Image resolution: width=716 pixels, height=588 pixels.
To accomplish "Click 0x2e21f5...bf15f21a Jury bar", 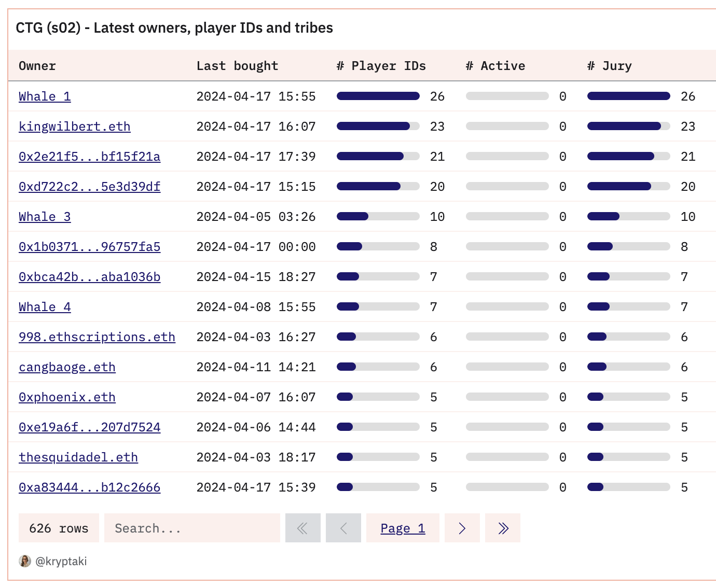I will click(629, 156).
